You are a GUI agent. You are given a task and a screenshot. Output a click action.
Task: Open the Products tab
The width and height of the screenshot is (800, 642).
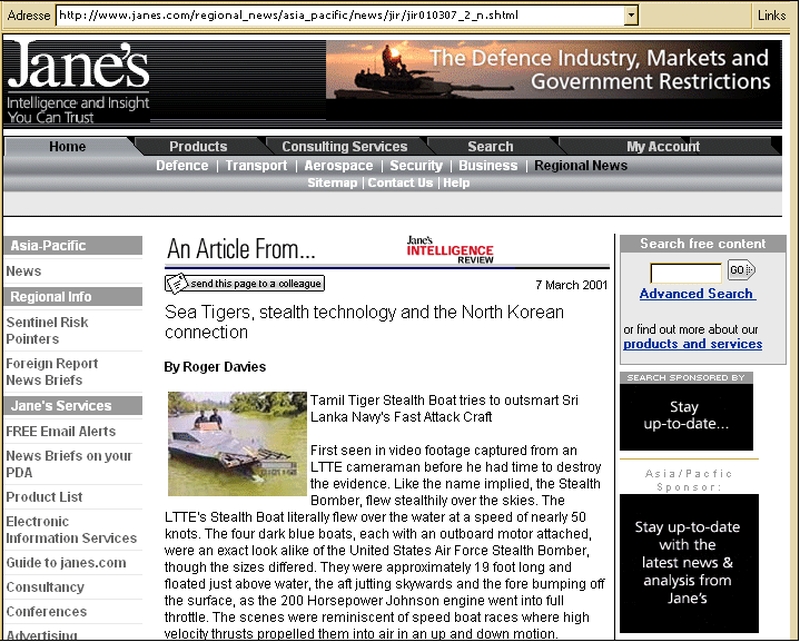(x=198, y=146)
